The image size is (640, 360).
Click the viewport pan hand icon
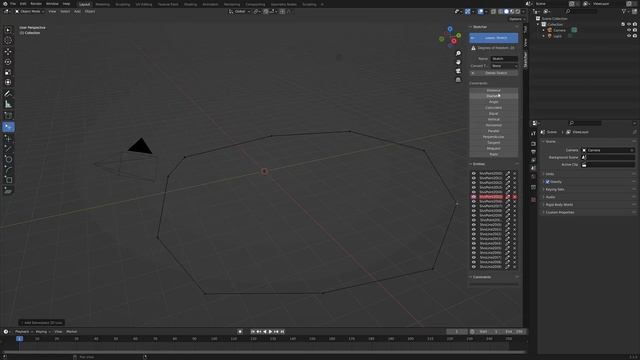coord(458,62)
